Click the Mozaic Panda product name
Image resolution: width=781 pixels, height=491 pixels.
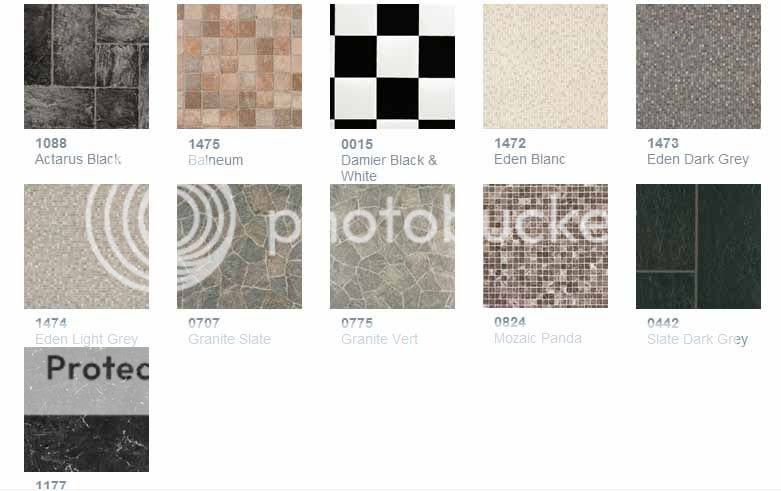pyautogui.click(x=537, y=338)
